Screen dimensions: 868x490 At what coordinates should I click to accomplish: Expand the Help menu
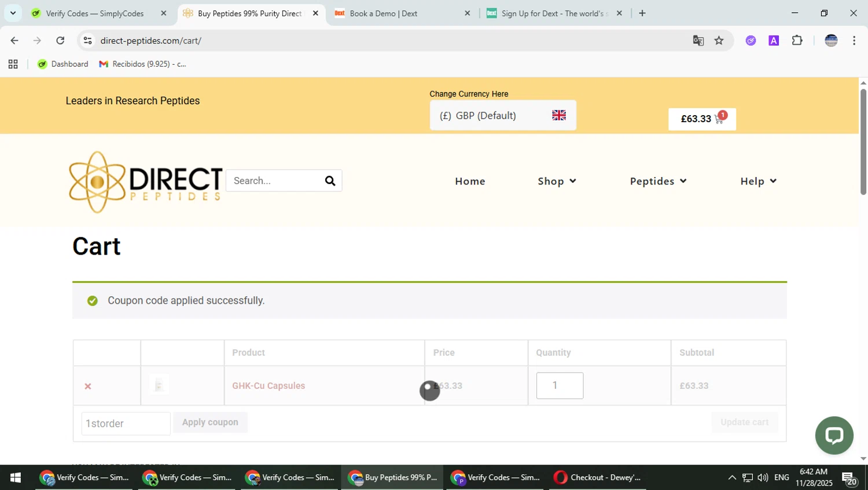pyautogui.click(x=758, y=181)
